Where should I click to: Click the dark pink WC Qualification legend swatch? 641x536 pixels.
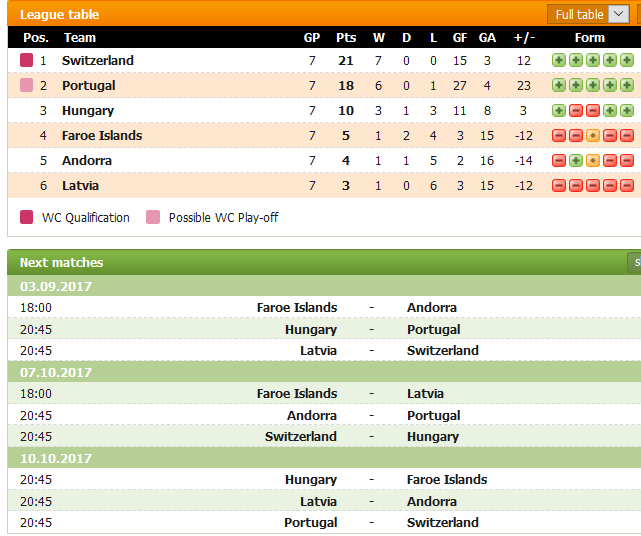click(x=27, y=217)
